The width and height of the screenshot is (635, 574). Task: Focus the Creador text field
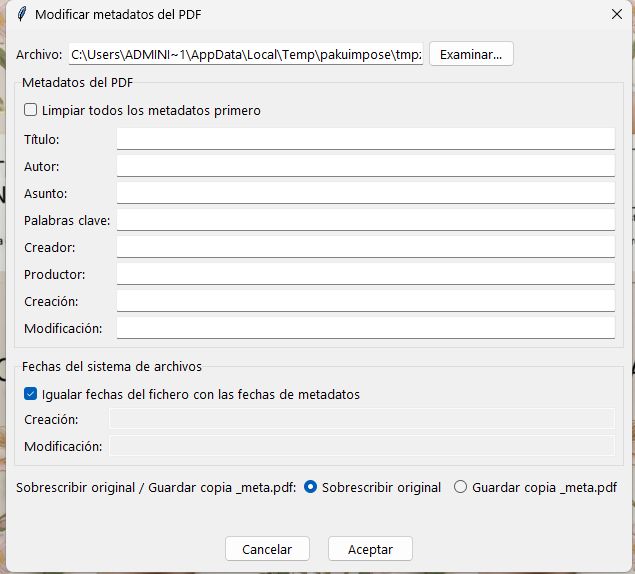366,247
